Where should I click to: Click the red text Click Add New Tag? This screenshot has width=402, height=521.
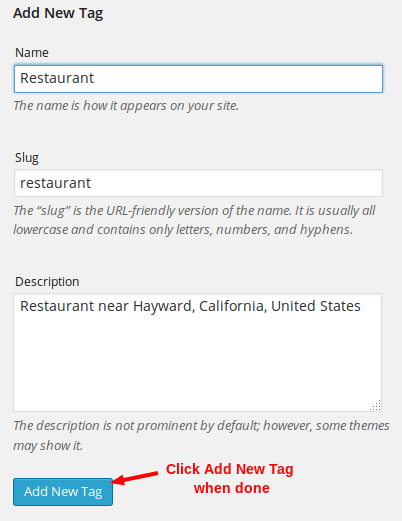230,469
